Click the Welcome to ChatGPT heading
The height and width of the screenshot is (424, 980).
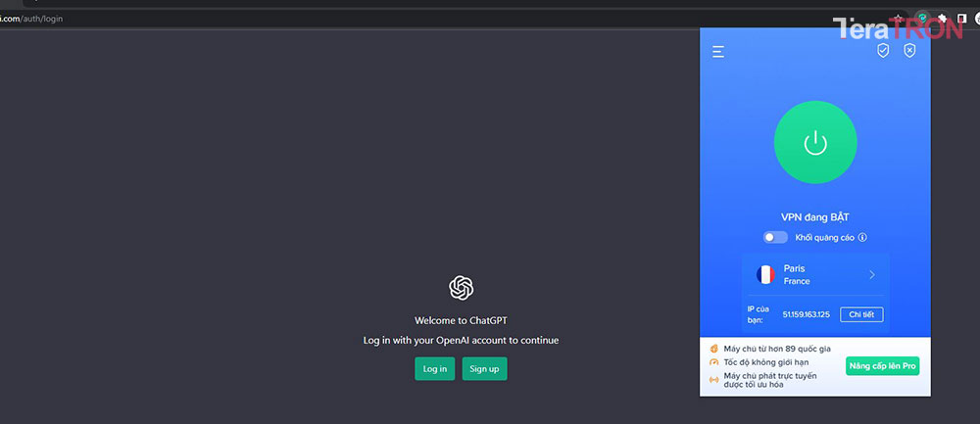462,321
